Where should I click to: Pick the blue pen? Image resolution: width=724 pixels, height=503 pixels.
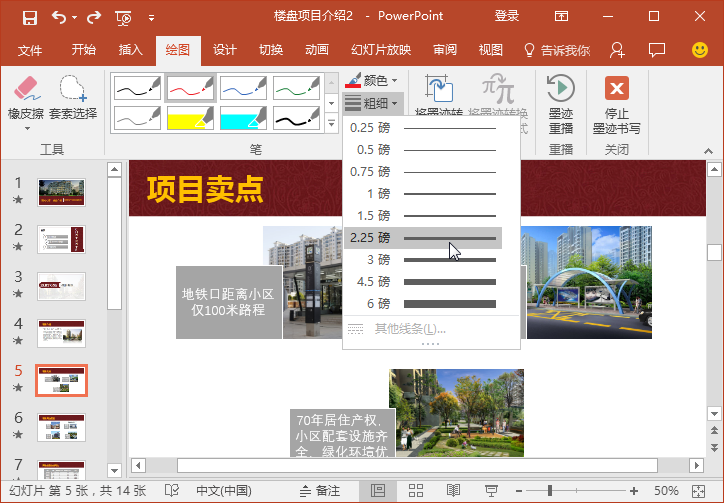[x=243, y=88]
